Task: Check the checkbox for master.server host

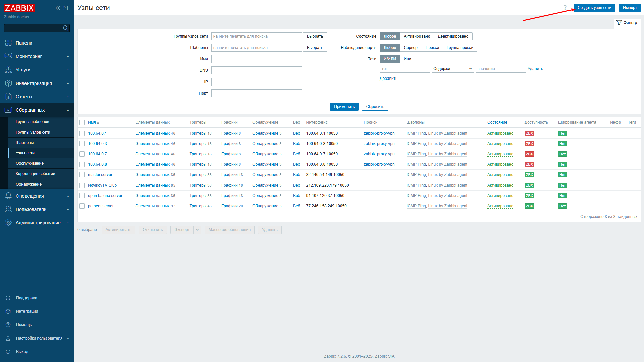Action: pyautogui.click(x=82, y=174)
